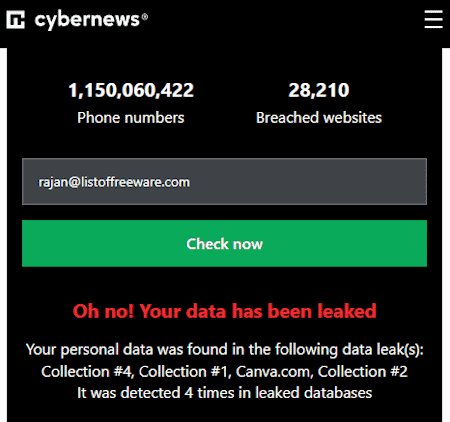This screenshot has width=450, height=422.
Task: Click the Phone numbers label
Action: click(131, 118)
